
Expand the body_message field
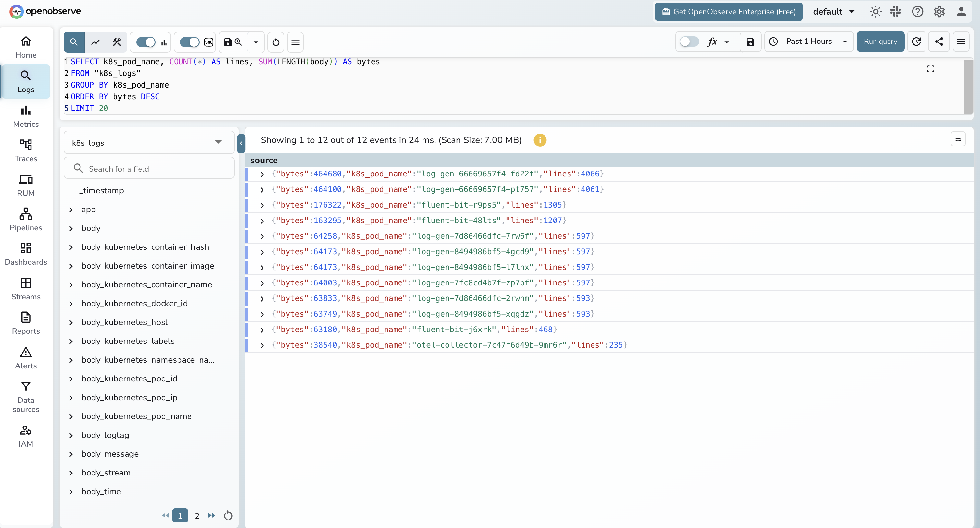click(71, 454)
